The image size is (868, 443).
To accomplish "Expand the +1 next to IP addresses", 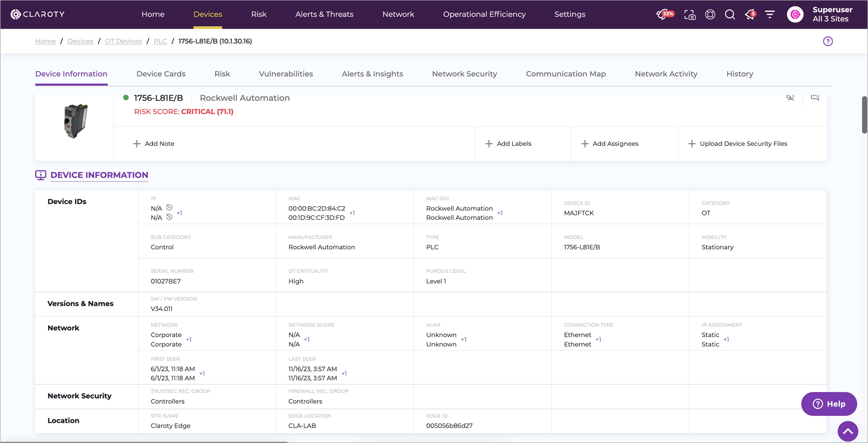I will 179,213.
